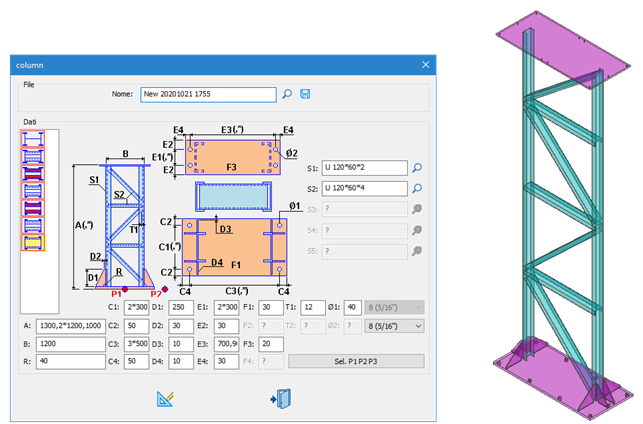Click the D2 input field
The width and height of the screenshot is (643, 424).
tap(181, 326)
